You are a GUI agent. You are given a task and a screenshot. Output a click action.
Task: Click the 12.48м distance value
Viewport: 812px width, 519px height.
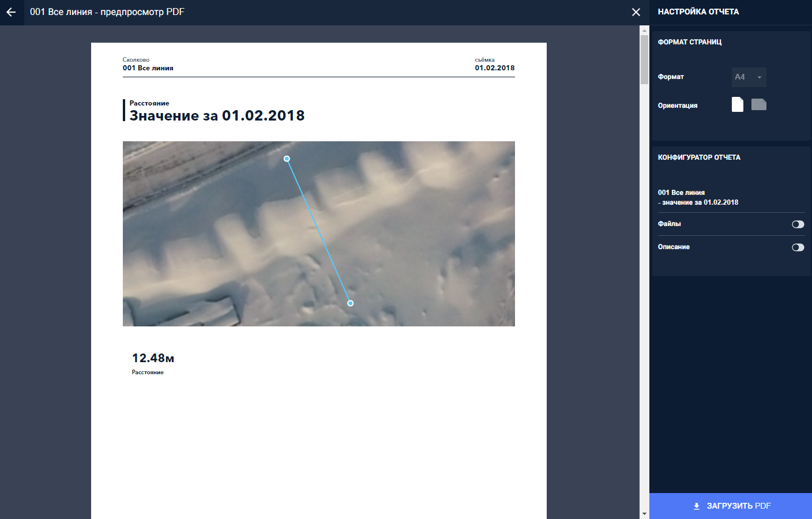153,358
